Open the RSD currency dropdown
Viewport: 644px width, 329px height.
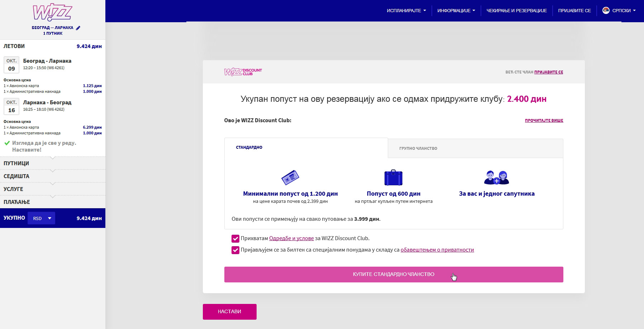tap(42, 218)
